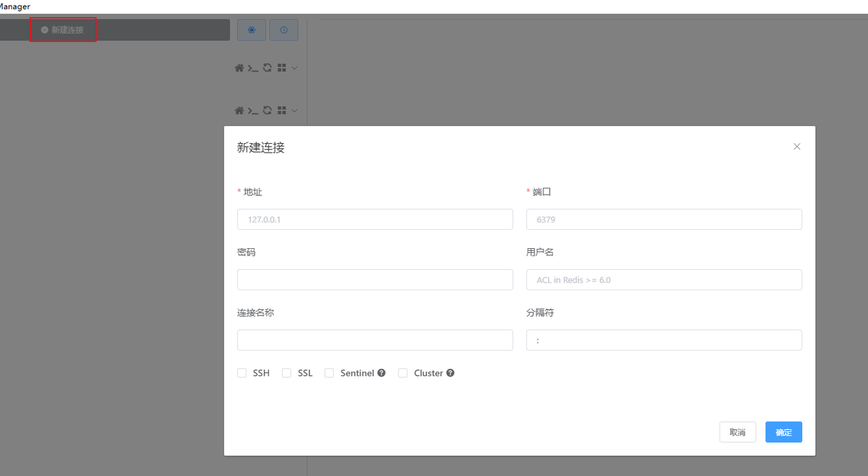The width and height of the screenshot is (868, 476).
Task: Expand first connection with chevron arrow
Action: (x=294, y=68)
